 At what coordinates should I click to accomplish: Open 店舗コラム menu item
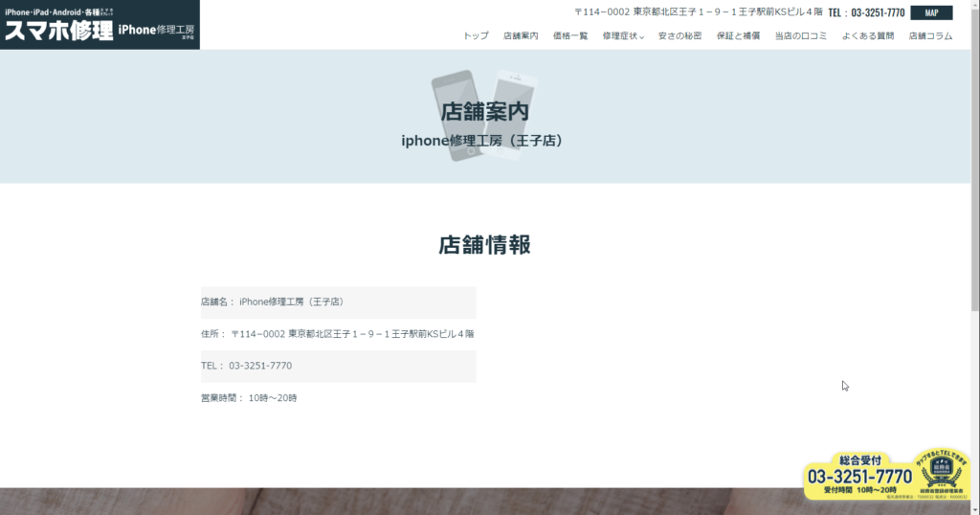[930, 36]
